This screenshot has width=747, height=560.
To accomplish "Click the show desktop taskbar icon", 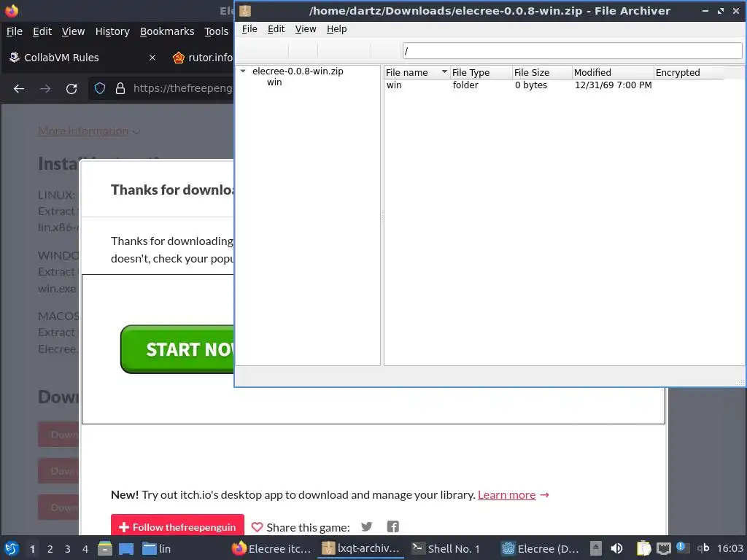I will click(x=126, y=548).
